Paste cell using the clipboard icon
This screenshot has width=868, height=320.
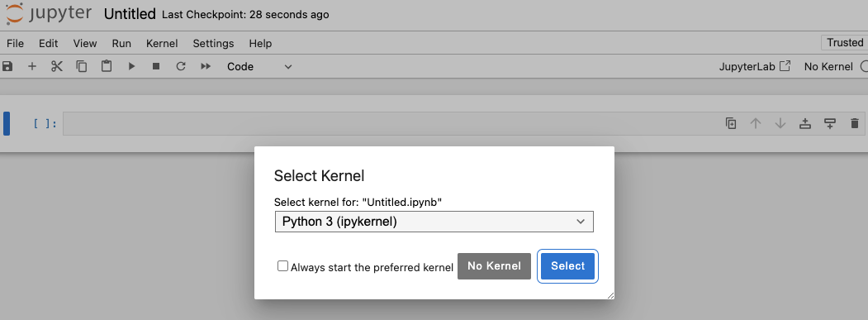pyautogui.click(x=107, y=66)
